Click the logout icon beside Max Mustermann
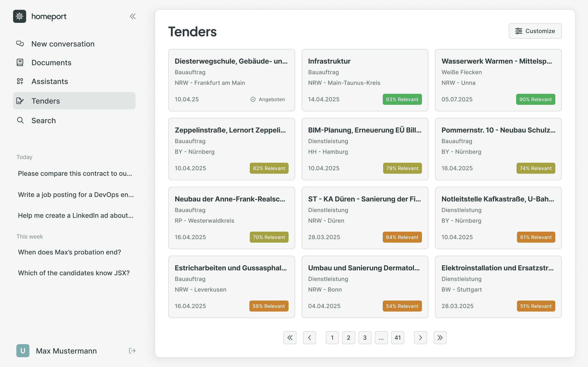Screen dimensions: 588x367 tap(132, 350)
